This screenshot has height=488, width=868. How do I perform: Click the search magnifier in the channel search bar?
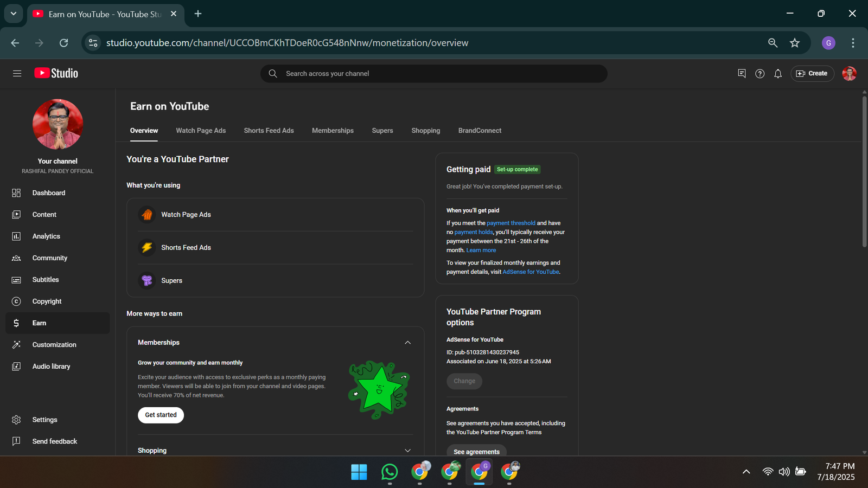click(x=273, y=73)
